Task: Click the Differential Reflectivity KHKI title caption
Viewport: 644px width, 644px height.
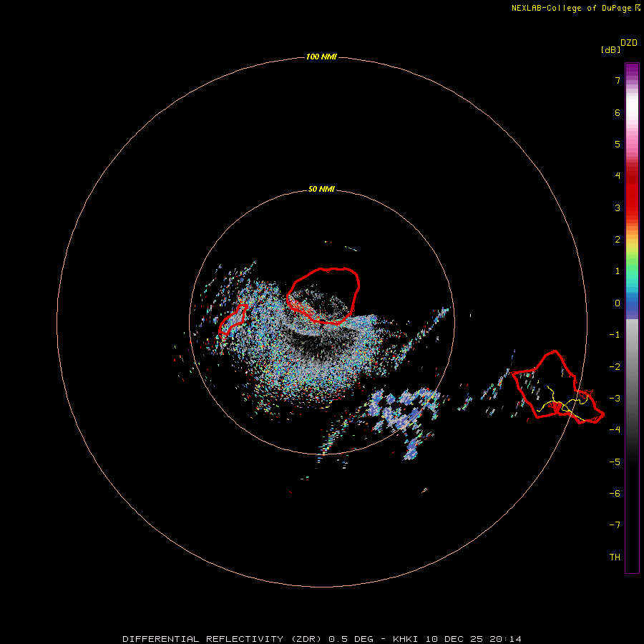Action: coord(322,639)
